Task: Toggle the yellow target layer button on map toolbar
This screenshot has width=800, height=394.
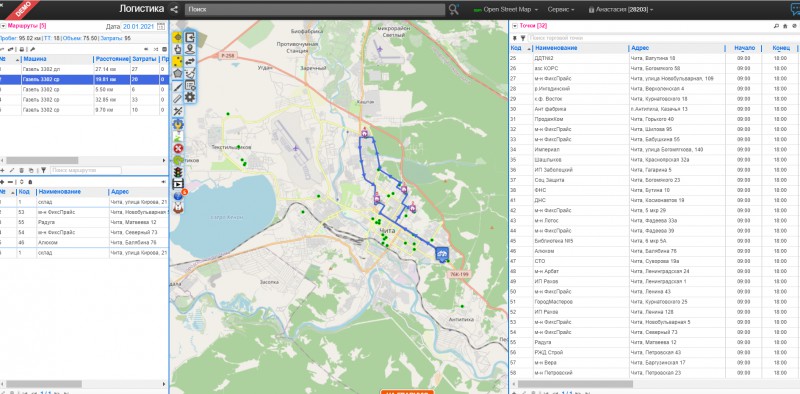Action: (x=177, y=37)
